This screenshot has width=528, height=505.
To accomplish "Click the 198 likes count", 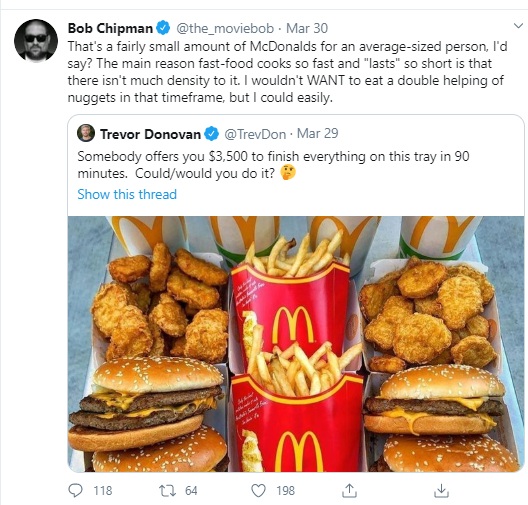I will [x=286, y=491].
